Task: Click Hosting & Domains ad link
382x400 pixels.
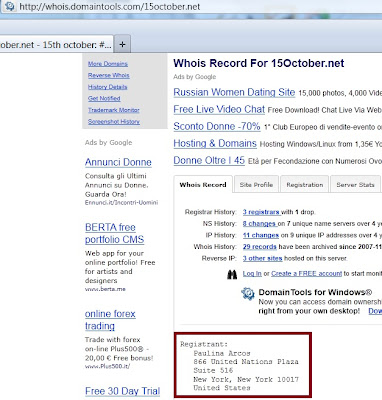Action: point(215,143)
